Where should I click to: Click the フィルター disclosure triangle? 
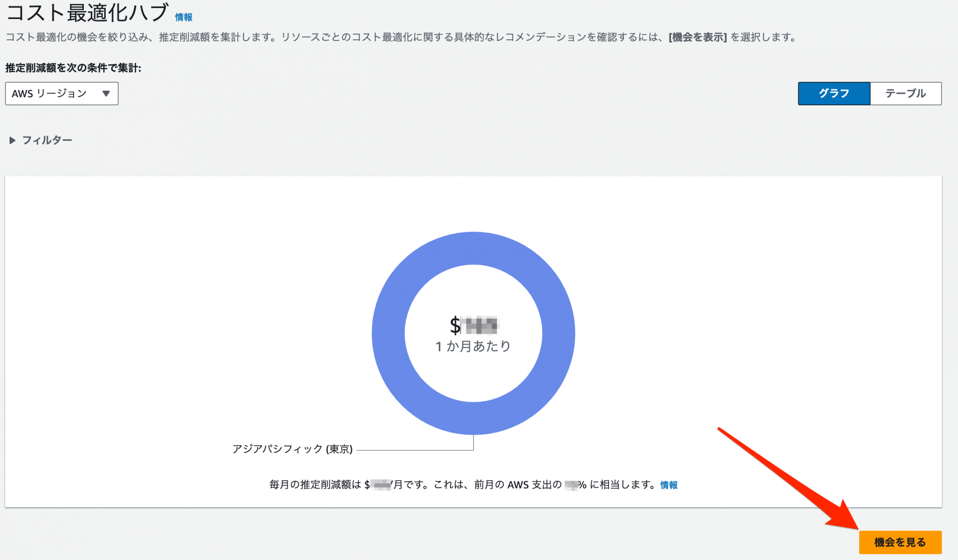pyautogui.click(x=12, y=140)
